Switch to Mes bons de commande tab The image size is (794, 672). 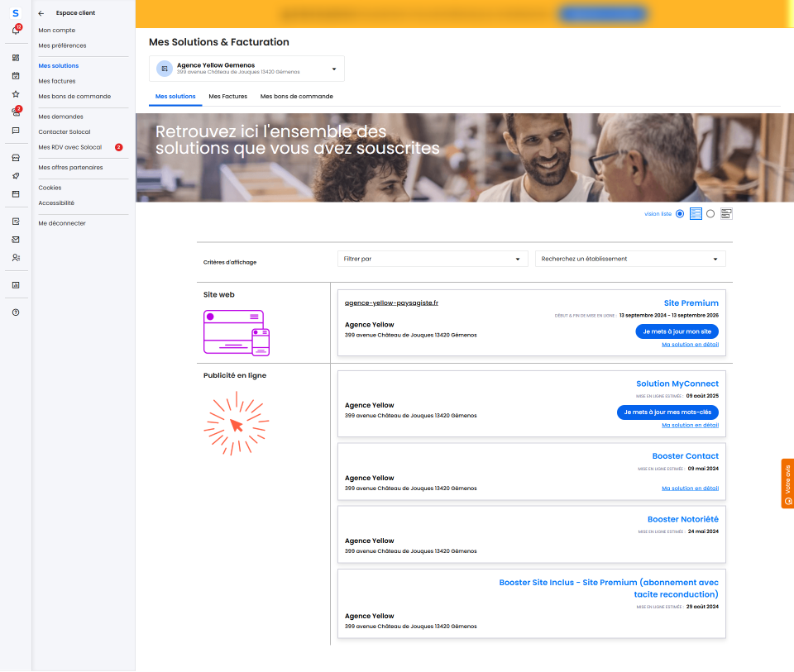pyautogui.click(x=296, y=97)
